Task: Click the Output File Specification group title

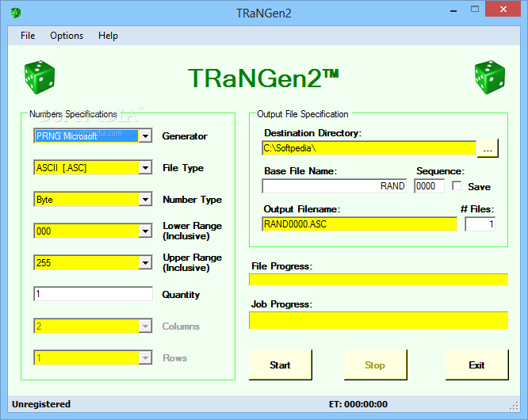Action: click(x=302, y=114)
